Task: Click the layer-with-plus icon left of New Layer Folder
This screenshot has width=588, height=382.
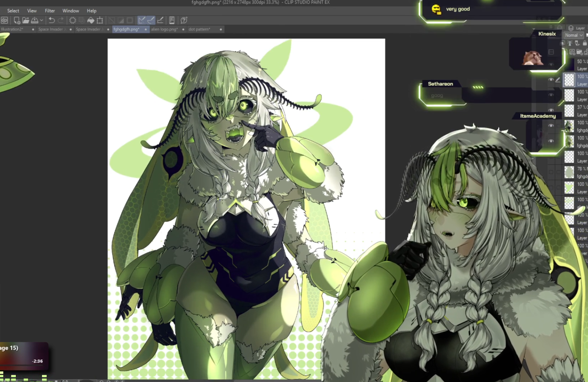Action: [x=572, y=52]
